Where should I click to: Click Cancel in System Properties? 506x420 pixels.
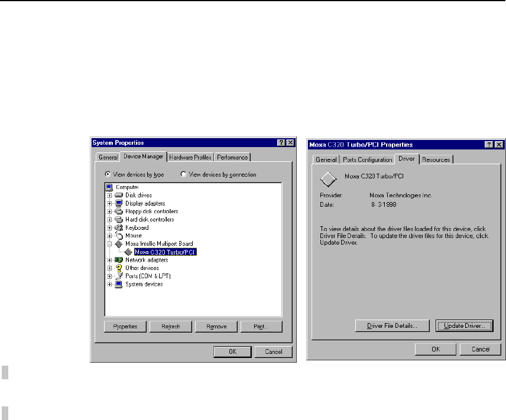273,351
